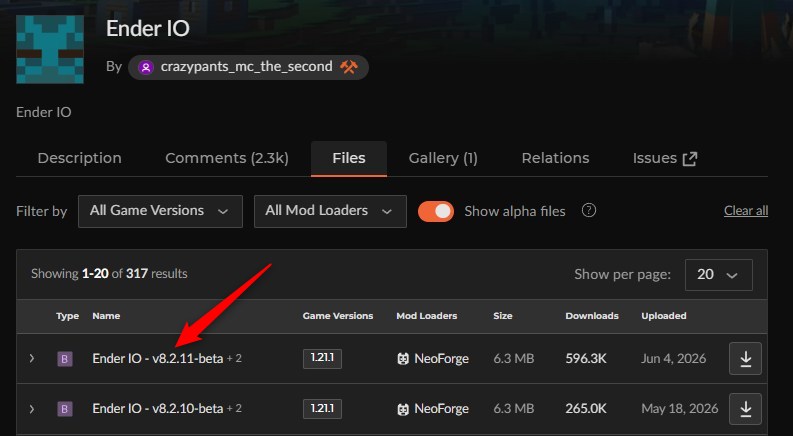Click the 1.21.1 version tag for v8.2.11-beta

pyautogui.click(x=323, y=359)
